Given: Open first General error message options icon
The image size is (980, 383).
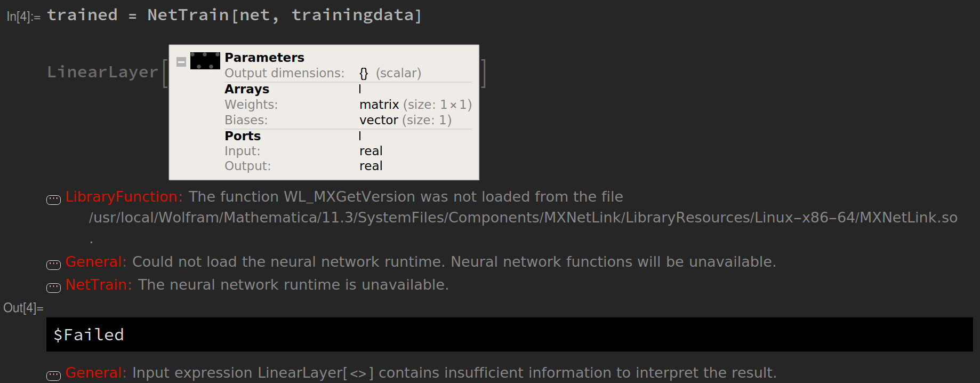Looking at the screenshot, I should coord(54,265).
